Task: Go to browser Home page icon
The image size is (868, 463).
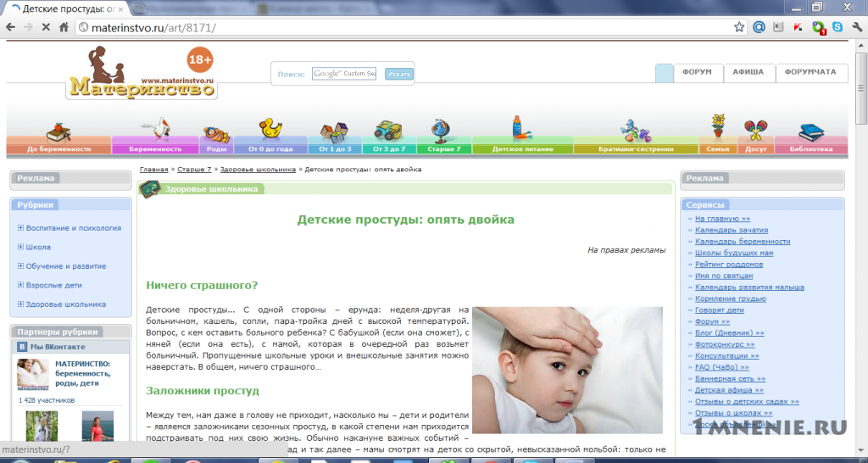Action: (64, 27)
